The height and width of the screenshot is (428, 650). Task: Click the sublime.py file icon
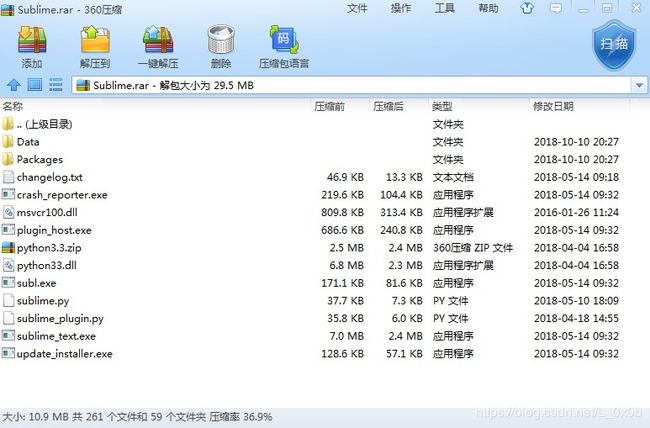tap(8, 300)
